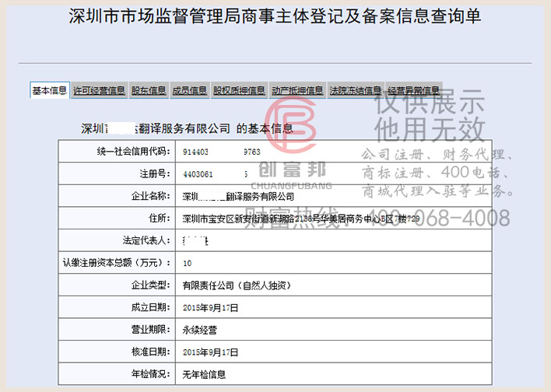Open the 动产抵押信息 tab

point(297,91)
